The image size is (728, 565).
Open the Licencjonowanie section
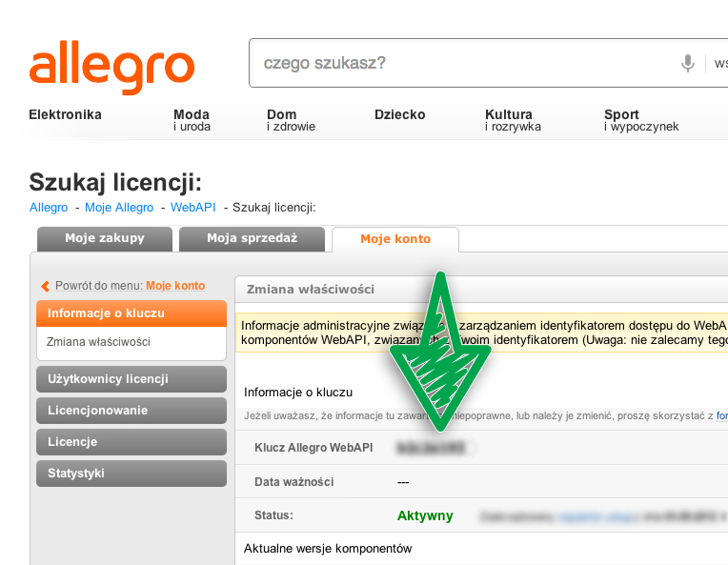click(131, 411)
